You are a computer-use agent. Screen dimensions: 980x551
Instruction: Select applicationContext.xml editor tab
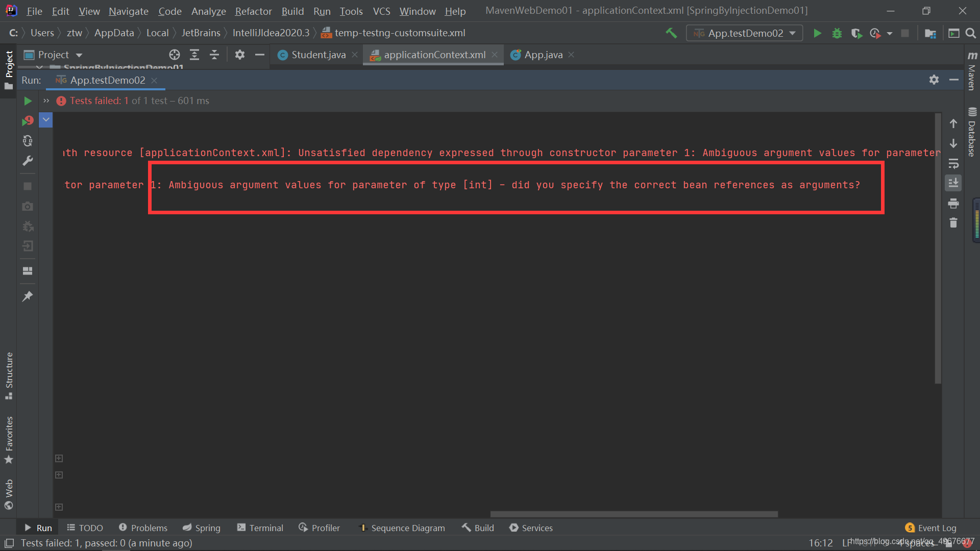(434, 55)
